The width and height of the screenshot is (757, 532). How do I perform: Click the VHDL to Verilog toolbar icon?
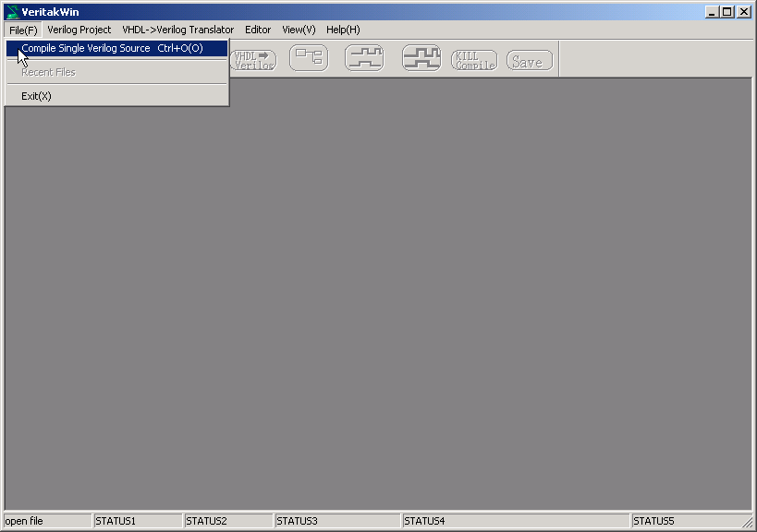pos(253,60)
